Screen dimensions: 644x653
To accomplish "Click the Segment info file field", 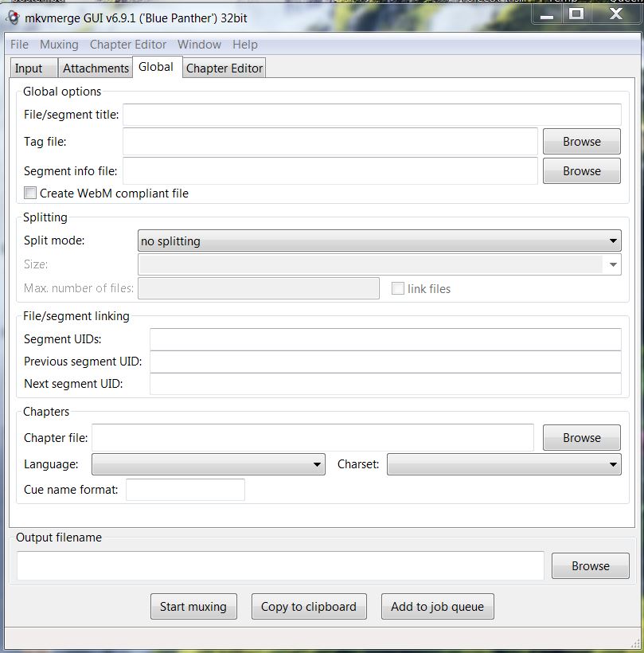I will [330, 170].
